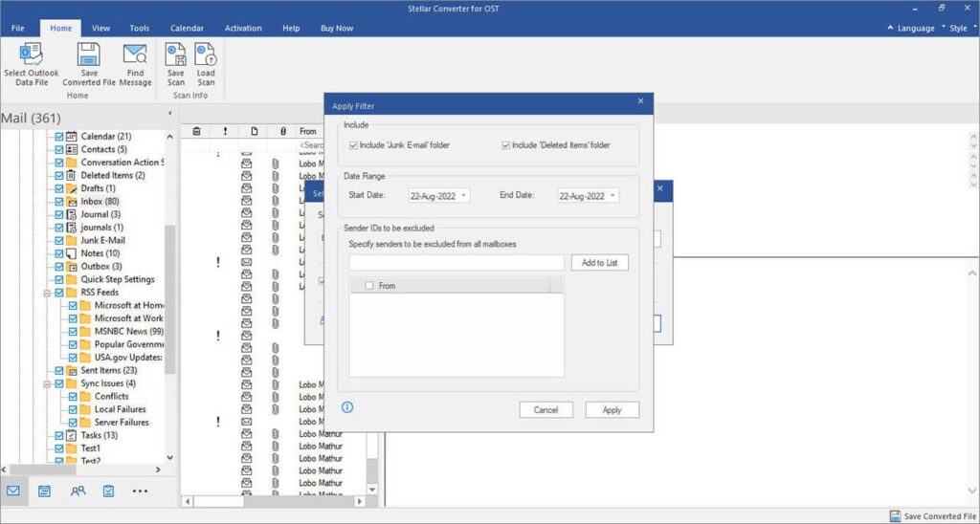Toggle Include 'Junk E-mail' folder checkbox

(353, 145)
